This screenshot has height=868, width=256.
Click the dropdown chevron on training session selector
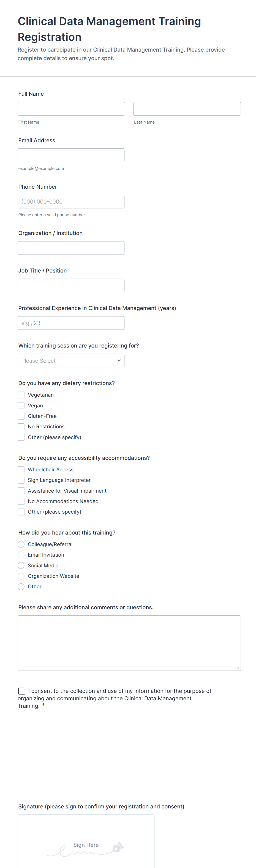tap(119, 360)
